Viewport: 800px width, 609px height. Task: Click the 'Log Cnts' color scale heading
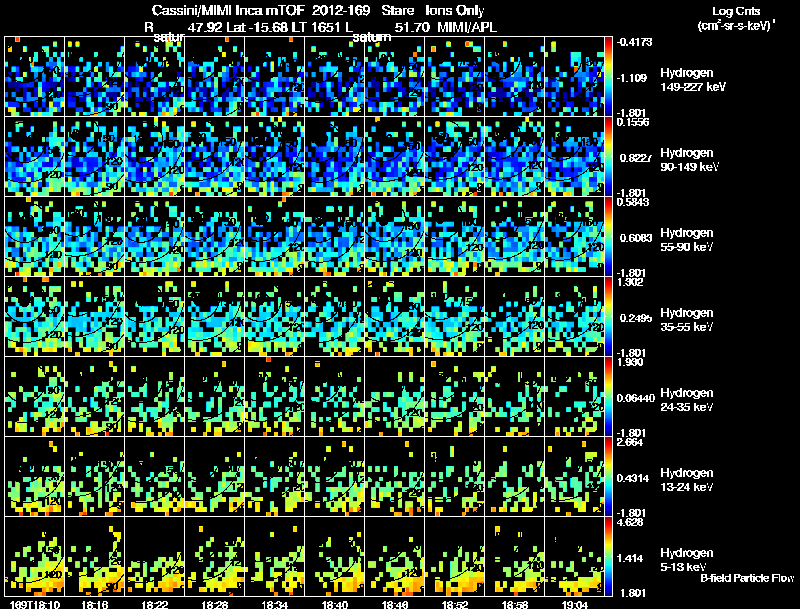tap(736, 11)
